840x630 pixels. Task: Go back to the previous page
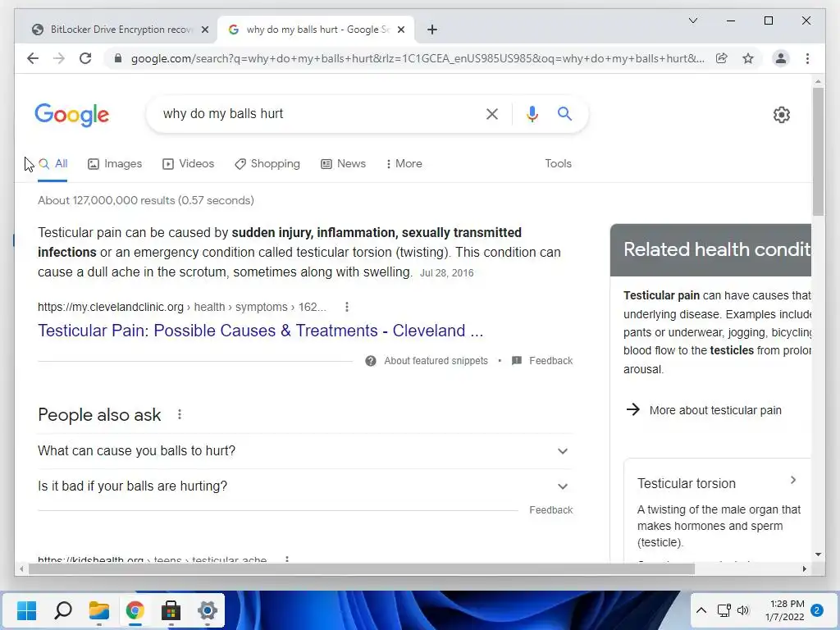point(33,58)
